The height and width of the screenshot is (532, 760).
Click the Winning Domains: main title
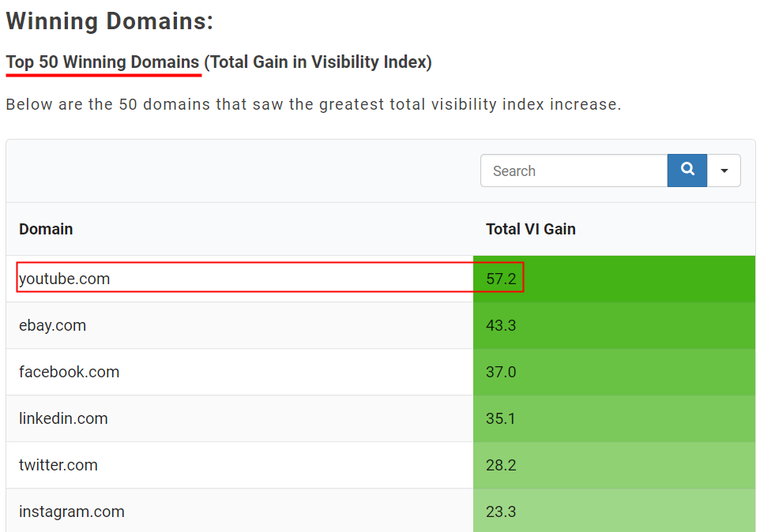110,21
